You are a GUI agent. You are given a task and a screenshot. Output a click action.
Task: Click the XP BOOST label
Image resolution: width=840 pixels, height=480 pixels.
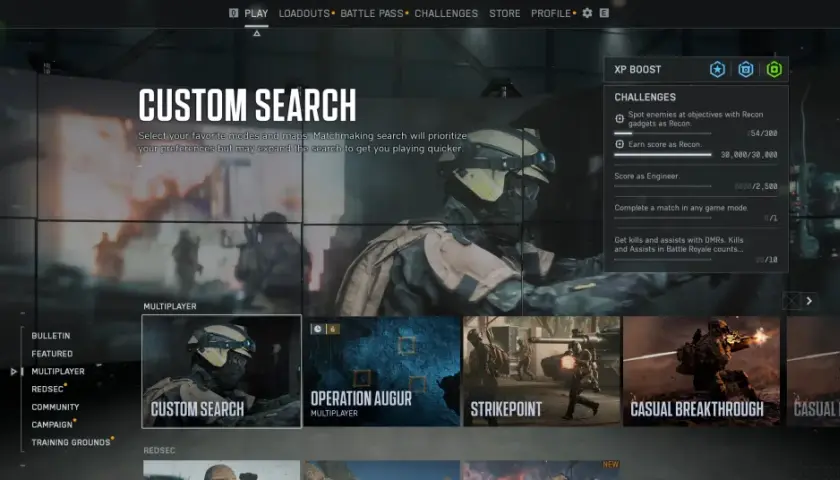point(638,70)
